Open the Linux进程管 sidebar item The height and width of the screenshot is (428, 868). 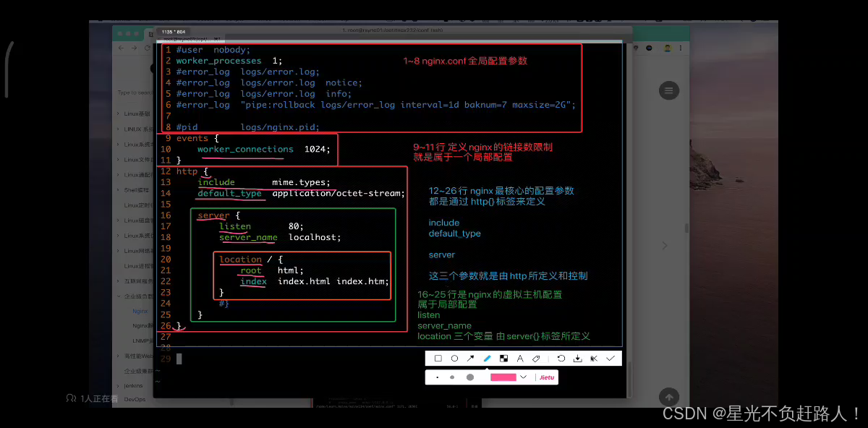[138, 265]
